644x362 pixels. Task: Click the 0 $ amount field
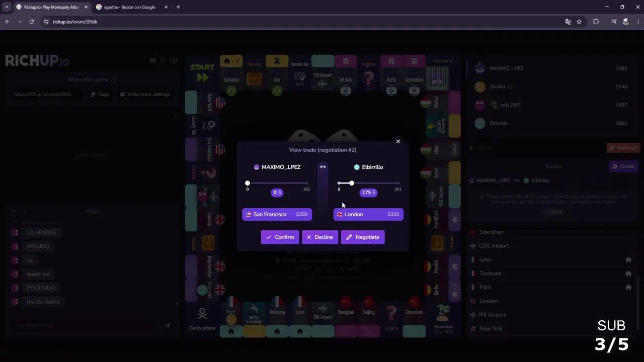[277, 193]
